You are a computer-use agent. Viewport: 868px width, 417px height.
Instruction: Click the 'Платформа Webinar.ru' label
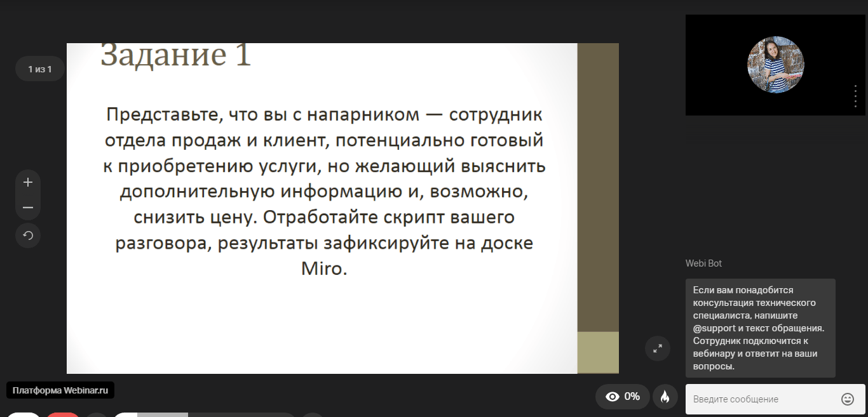(60, 390)
